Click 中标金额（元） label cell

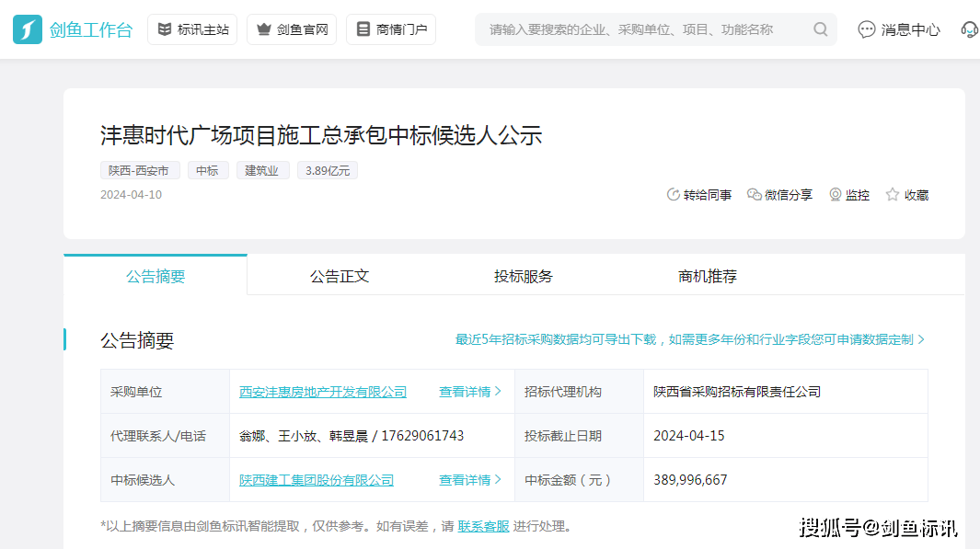(579, 480)
